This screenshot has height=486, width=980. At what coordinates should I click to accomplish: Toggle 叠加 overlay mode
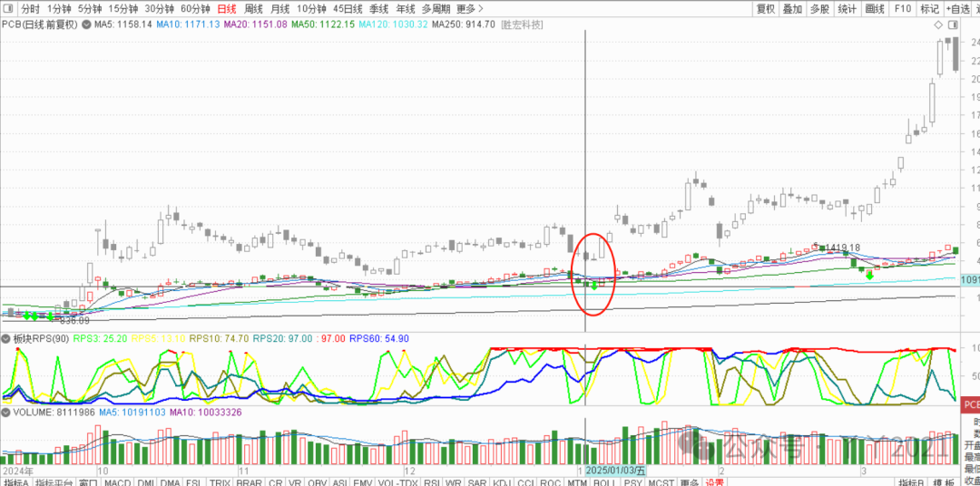pyautogui.click(x=792, y=9)
